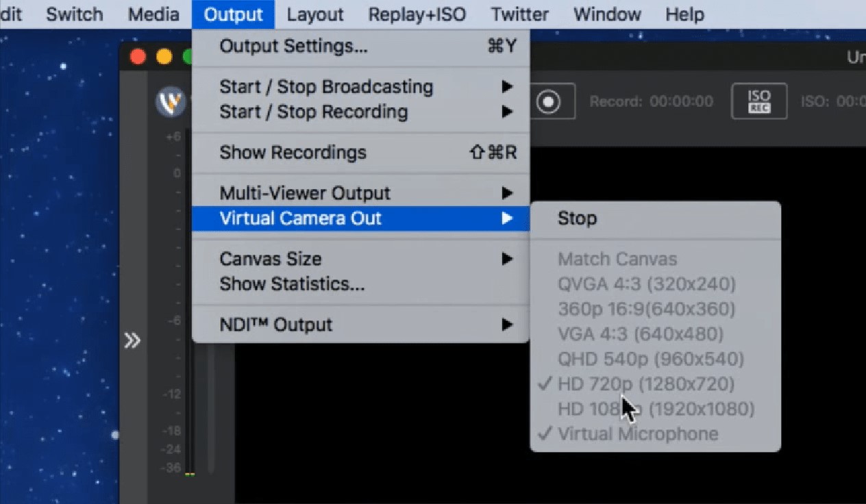The width and height of the screenshot is (866, 504).
Task: Choose Show Statistics… menu item
Action: (x=361, y=284)
